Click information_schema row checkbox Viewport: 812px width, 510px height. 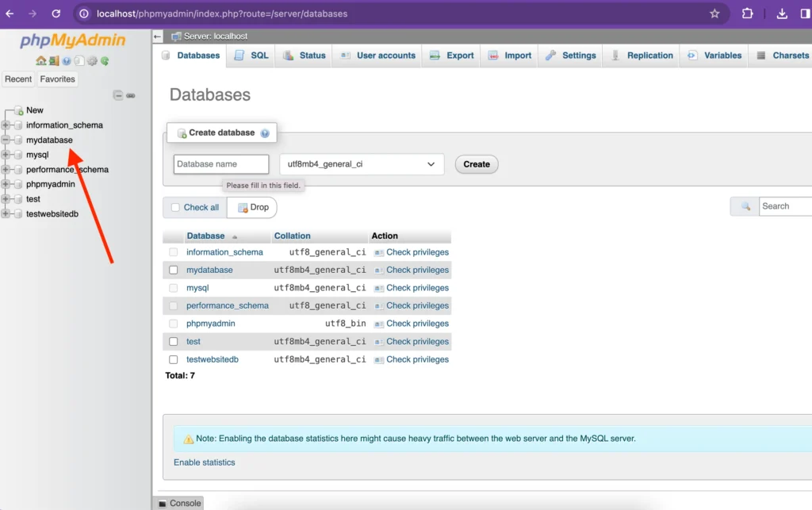(174, 252)
